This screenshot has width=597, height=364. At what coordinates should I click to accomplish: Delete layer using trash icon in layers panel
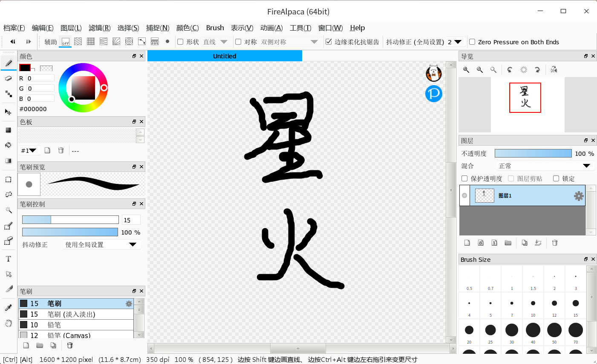555,243
